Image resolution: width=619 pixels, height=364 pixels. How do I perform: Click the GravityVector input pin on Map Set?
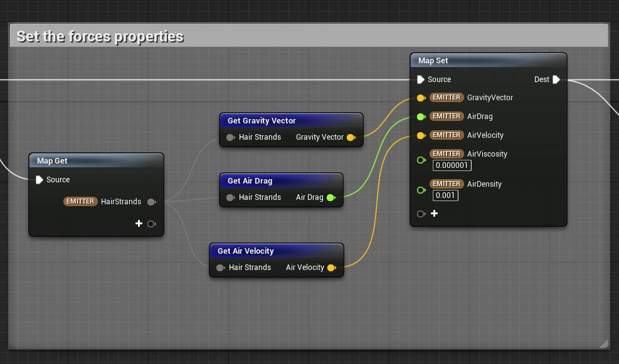pyautogui.click(x=421, y=98)
